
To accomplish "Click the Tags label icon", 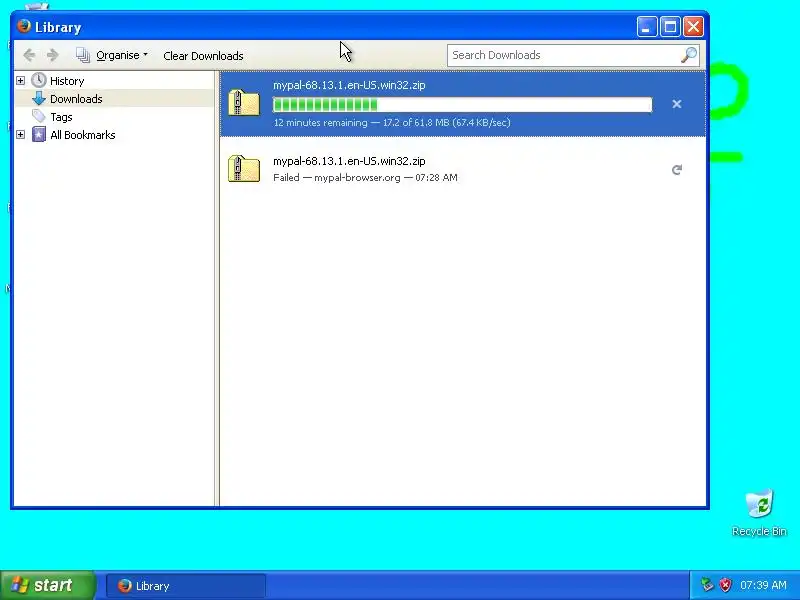I will (x=39, y=116).
